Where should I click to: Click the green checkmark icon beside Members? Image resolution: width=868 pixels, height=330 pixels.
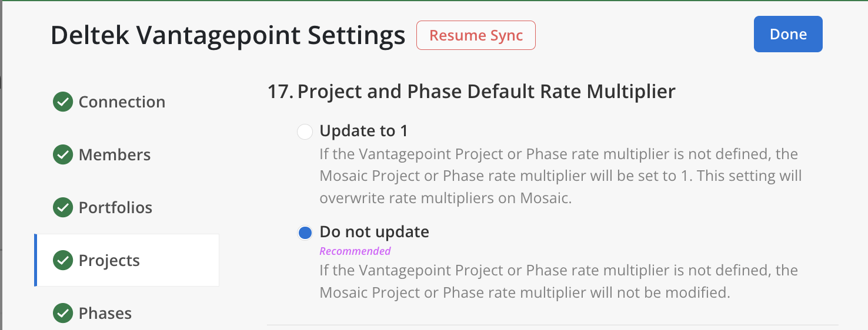pos(63,155)
